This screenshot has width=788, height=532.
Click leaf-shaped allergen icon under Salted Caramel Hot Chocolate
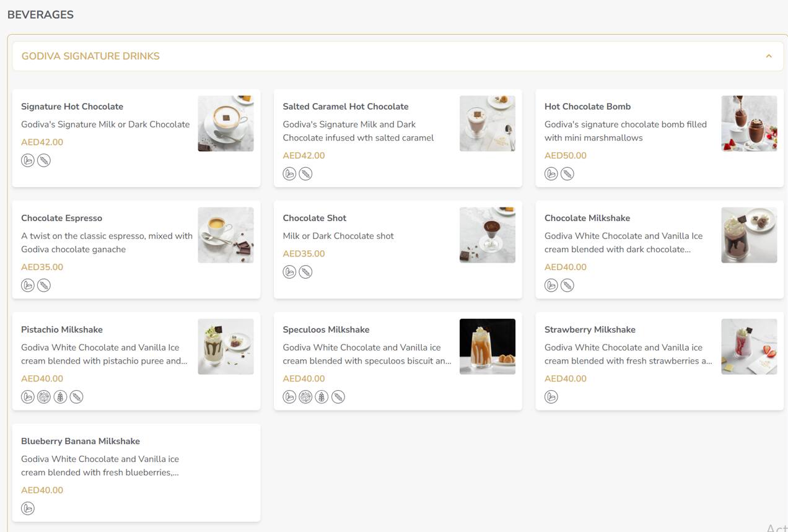click(x=305, y=174)
